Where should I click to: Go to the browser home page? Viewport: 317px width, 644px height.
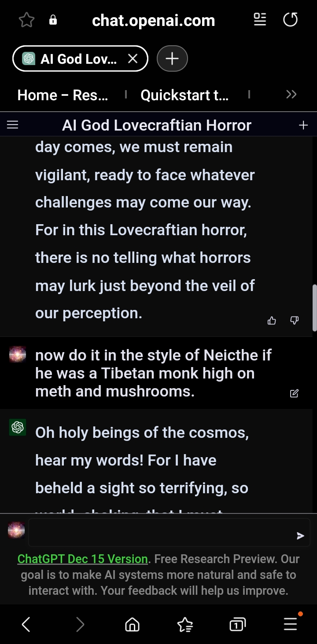(x=132, y=624)
